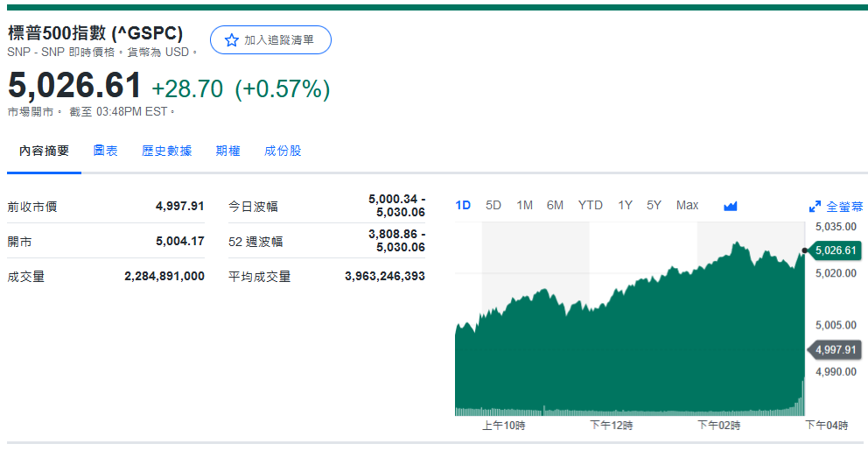Switch chart range to 5D

pos(493,206)
